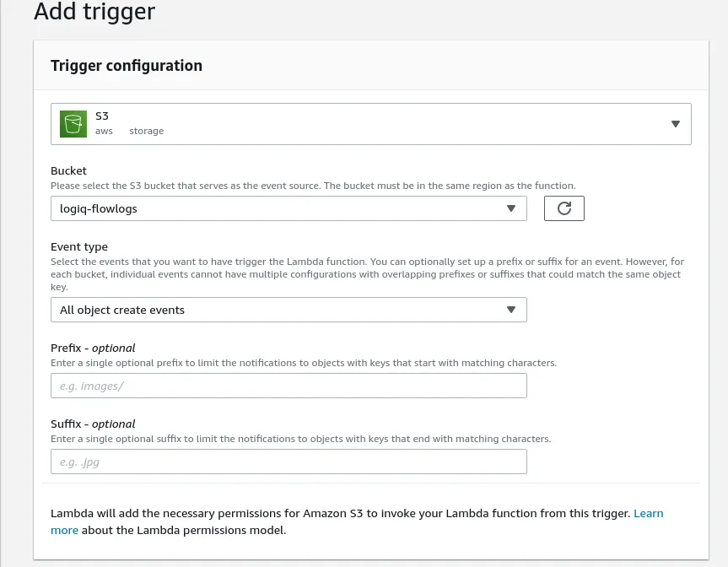Open the Learn more permissions link

pos(647,513)
